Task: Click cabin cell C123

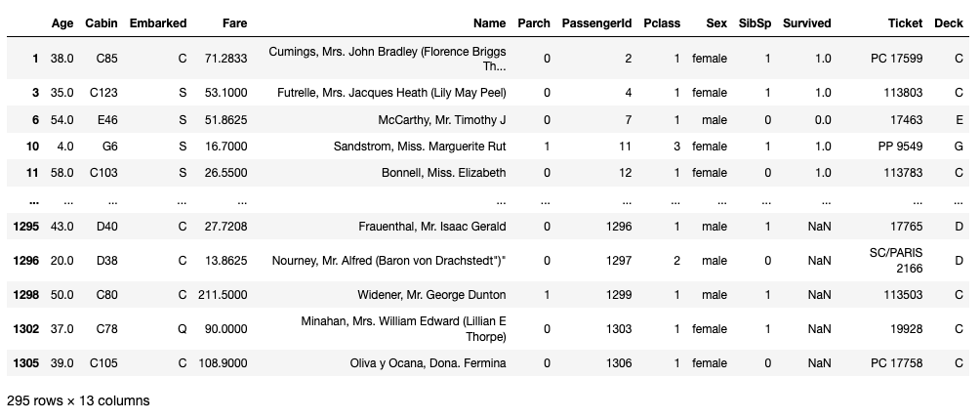Action: point(103,93)
